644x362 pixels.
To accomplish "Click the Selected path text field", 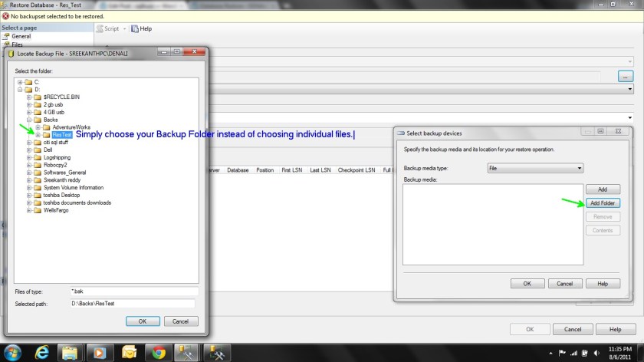I will (134, 304).
